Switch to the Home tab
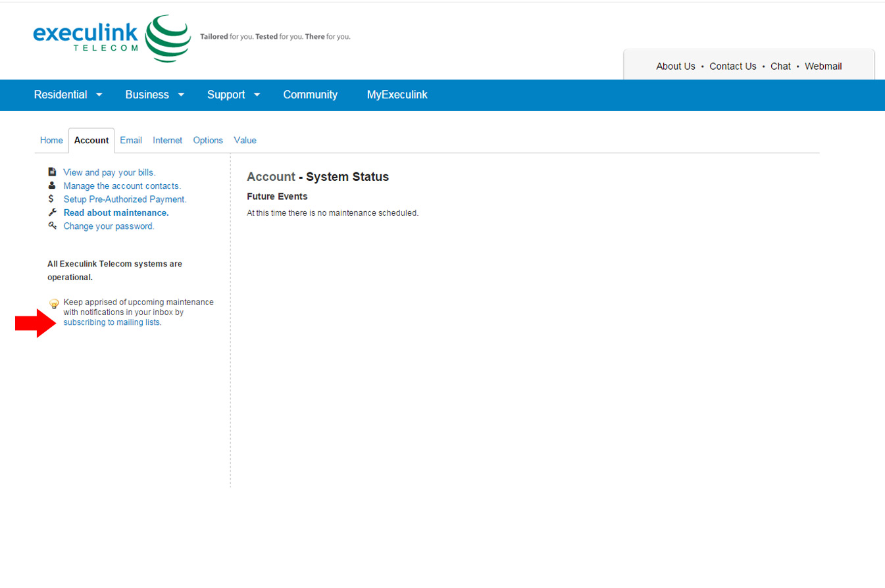Screen dimensions: 885x588 (x=51, y=140)
